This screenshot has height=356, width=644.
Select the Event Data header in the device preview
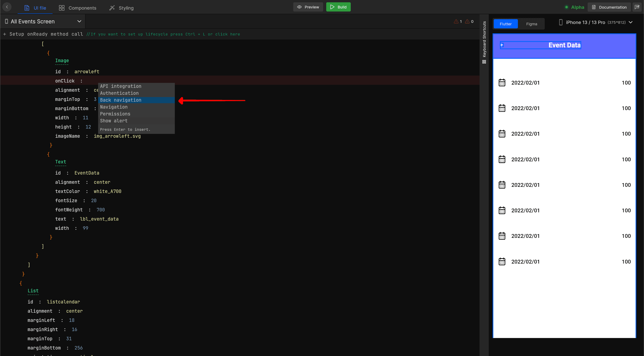(x=564, y=45)
